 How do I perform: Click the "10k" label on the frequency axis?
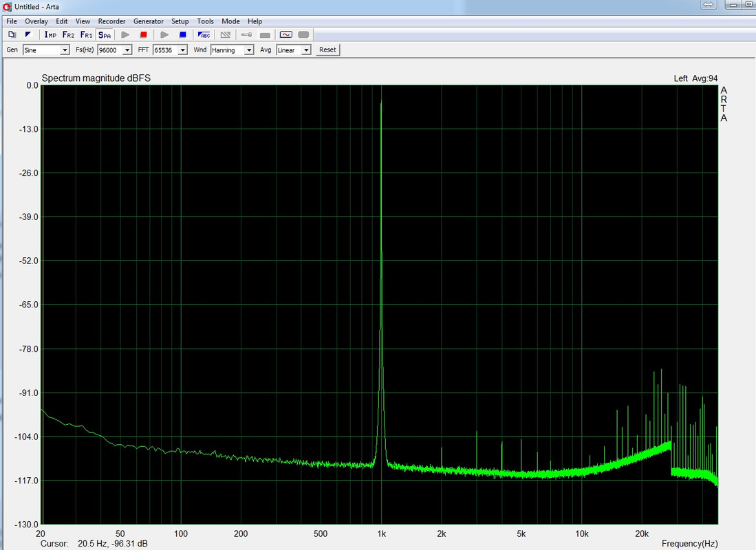[x=582, y=533]
